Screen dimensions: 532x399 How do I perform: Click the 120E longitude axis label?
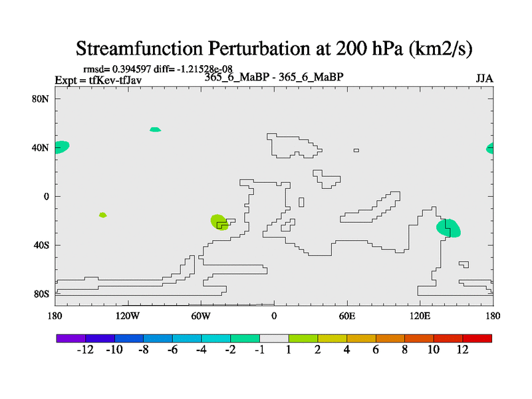point(420,317)
